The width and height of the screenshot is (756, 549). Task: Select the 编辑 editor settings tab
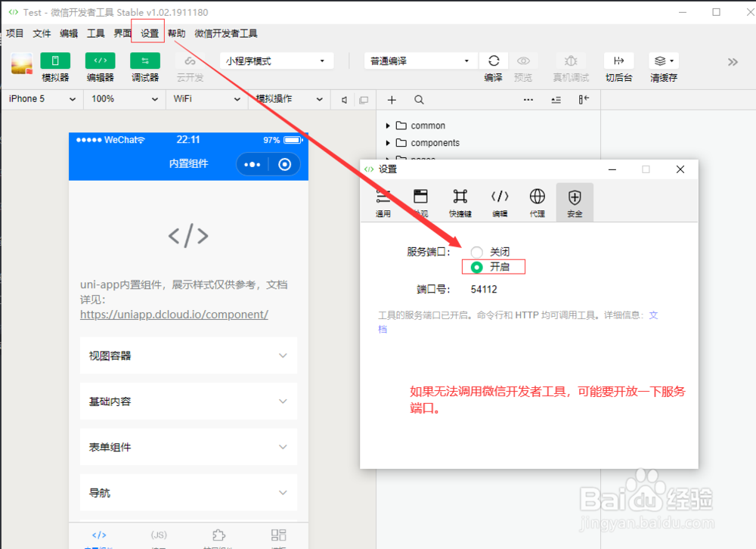pyautogui.click(x=500, y=203)
